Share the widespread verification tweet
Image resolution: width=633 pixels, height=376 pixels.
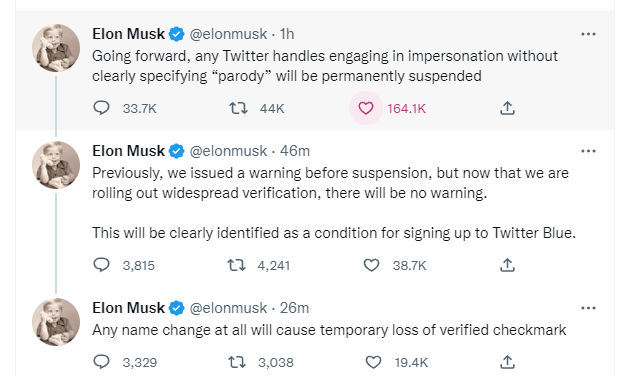(507, 265)
